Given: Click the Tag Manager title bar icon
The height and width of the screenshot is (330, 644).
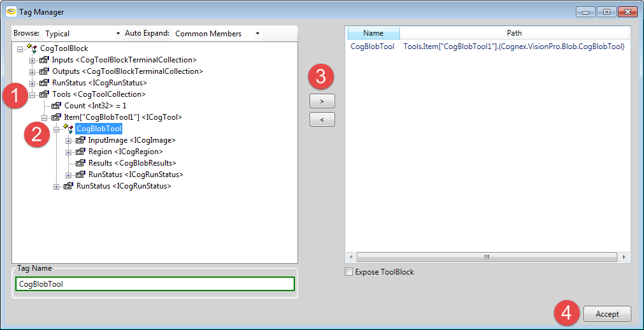Looking at the screenshot, I should point(11,12).
